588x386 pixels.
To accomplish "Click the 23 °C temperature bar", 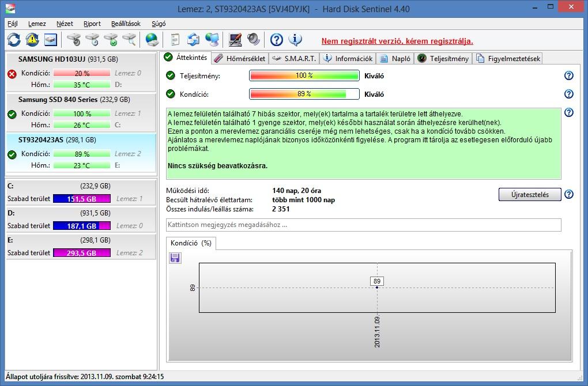I will (x=82, y=165).
